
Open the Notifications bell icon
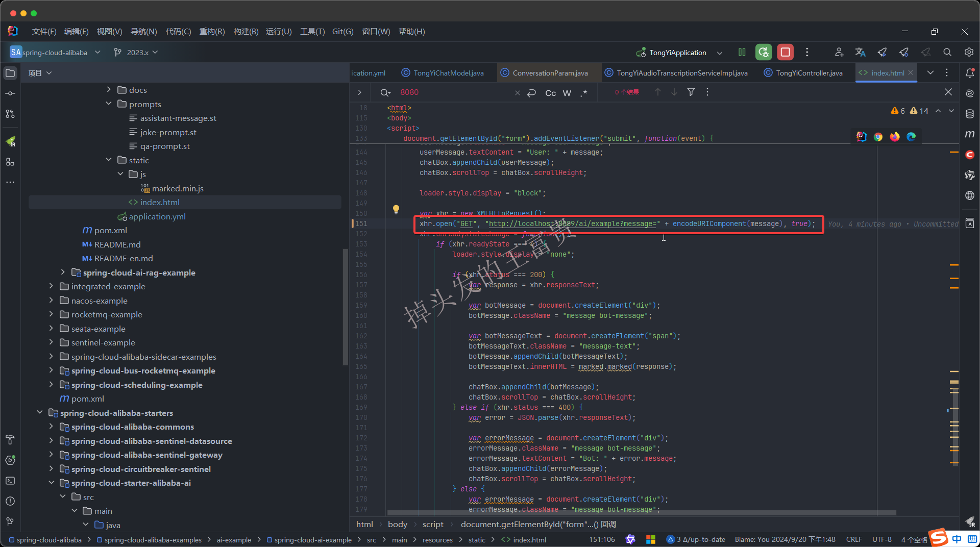coord(970,73)
